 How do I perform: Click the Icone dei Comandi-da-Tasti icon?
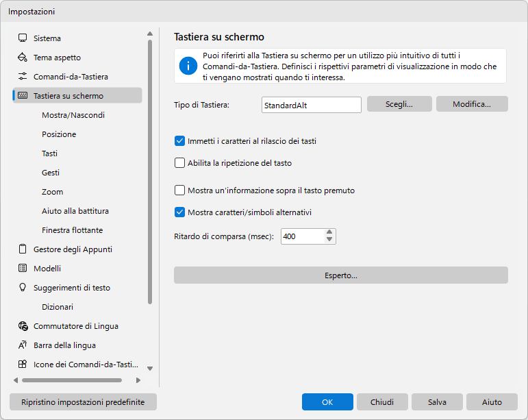pyautogui.click(x=23, y=365)
